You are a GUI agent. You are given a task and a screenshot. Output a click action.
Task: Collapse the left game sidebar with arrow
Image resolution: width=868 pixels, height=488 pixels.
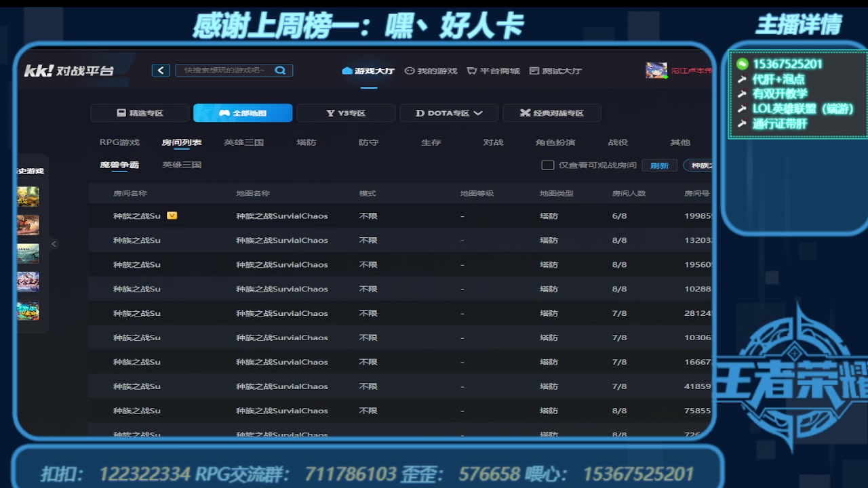tap(54, 243)
